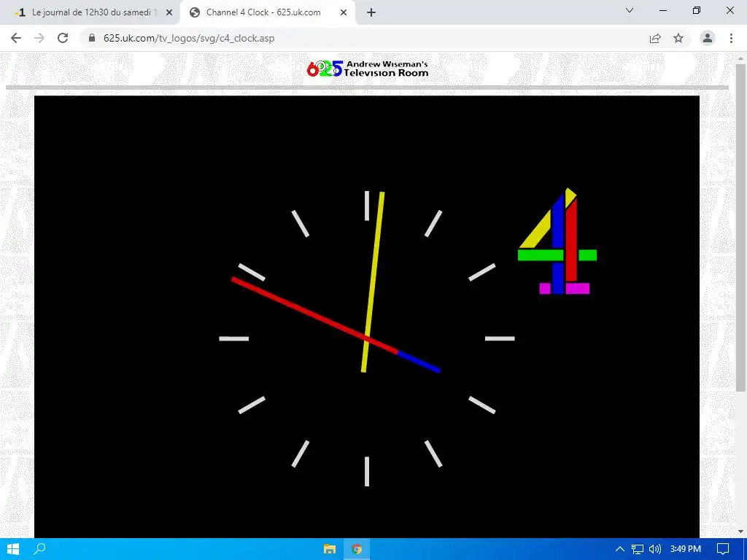Open 625 Andrew Wiseman's Television Room logo
747x560 pixels.
[x=368, y=69]
